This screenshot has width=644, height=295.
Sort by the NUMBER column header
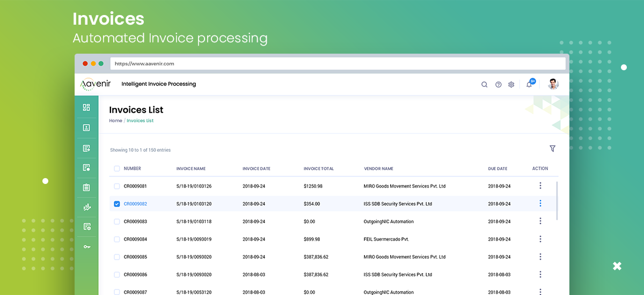tap(133, 168)
